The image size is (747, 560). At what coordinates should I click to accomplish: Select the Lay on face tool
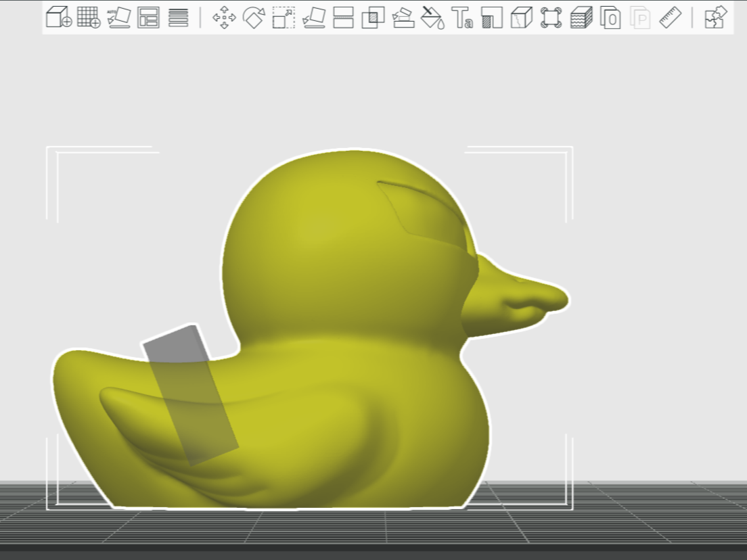click(x=314, y=18)
